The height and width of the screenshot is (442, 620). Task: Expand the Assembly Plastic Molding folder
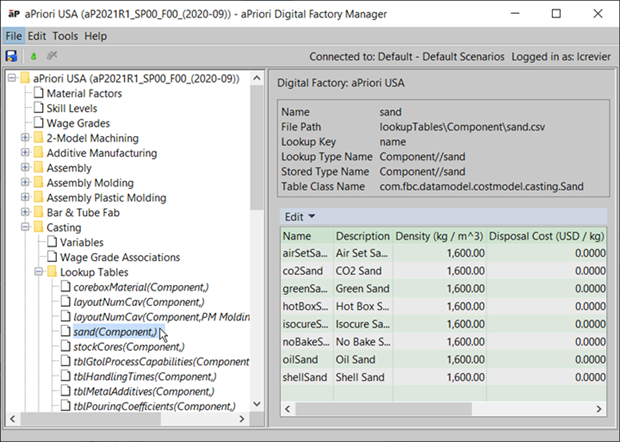point(25,198)
